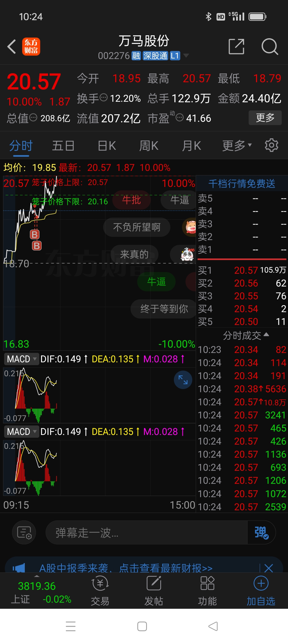The height and width of the screenshot is (644, 288).
Task: Tap the green 牛逼 barrage comment
Action: coord(156,281)
